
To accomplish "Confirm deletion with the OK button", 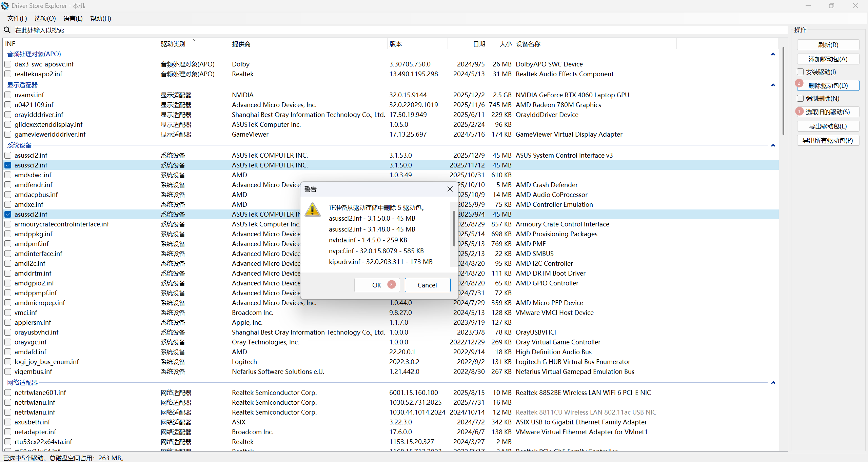I will point(377,285).
